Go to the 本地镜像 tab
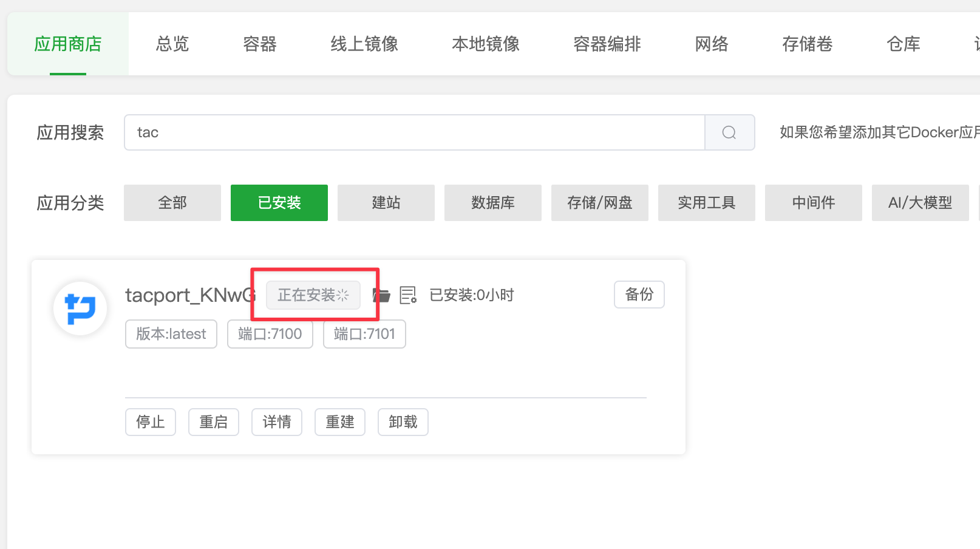The height and width of the screenshot is (549, 980). [x=486, y=44]
